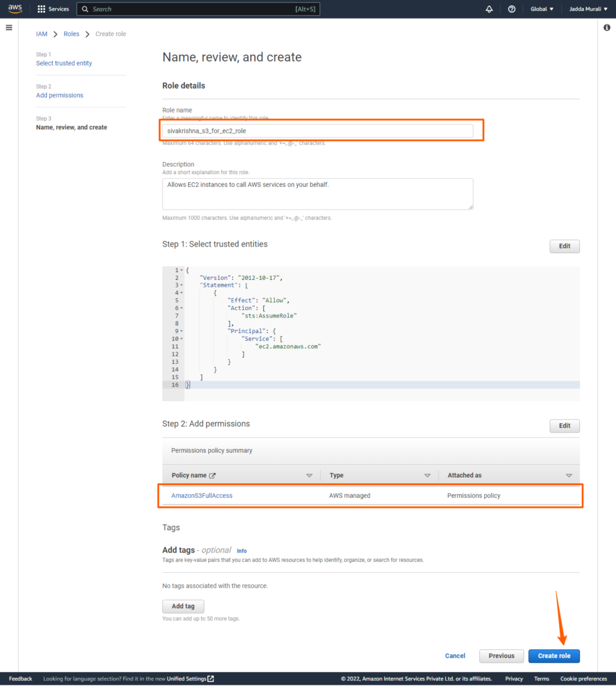616x686 pixels.
Task: Click the Cancel link
Action: [x=455, y=656]
